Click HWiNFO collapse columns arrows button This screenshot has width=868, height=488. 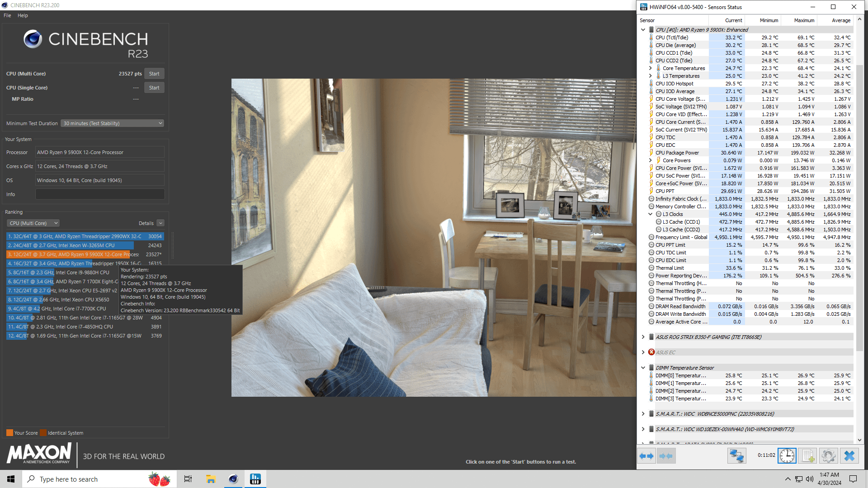point(666,456)
